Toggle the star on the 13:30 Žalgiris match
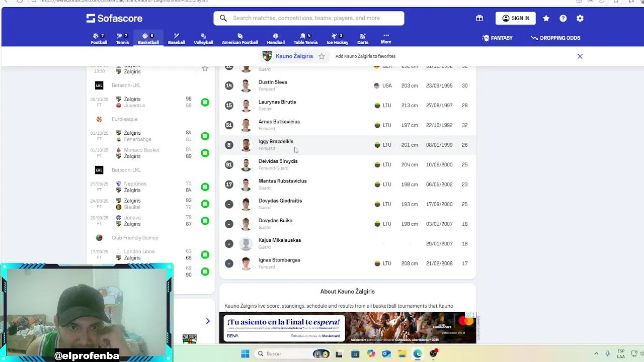644x362 pixels. click(205, 68)
